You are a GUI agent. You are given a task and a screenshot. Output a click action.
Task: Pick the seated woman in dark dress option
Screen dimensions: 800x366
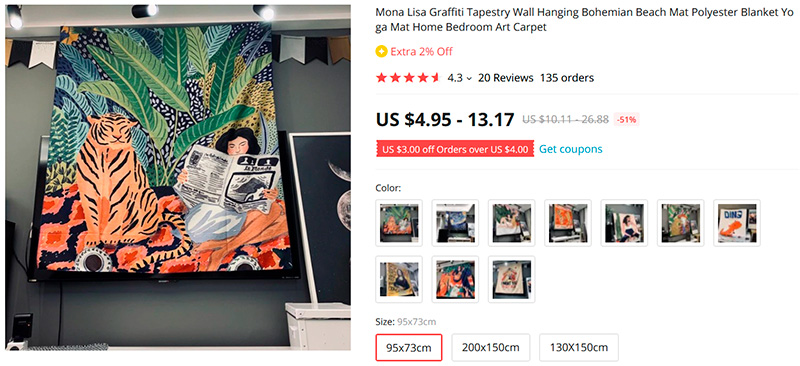click(624, 223)
